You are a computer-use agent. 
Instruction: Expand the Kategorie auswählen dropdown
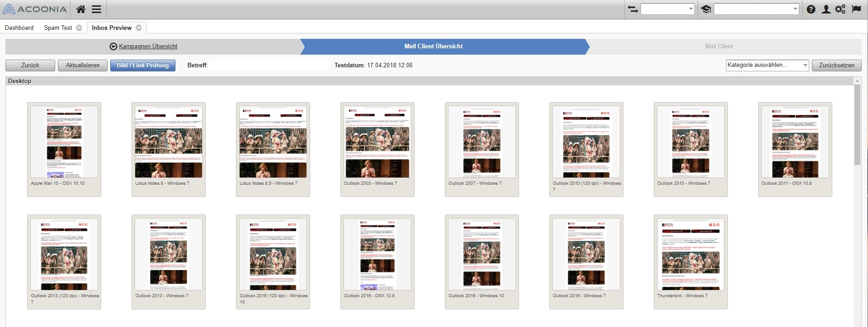point(767,65)
